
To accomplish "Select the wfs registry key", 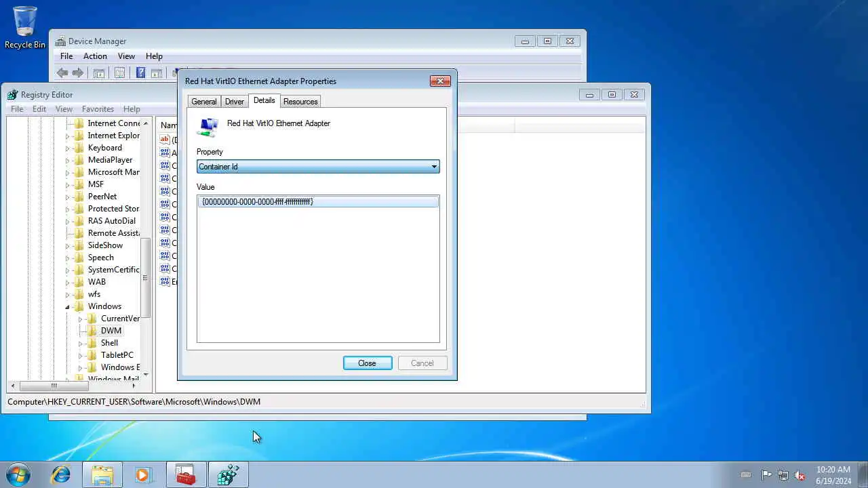I will point(94,294).
